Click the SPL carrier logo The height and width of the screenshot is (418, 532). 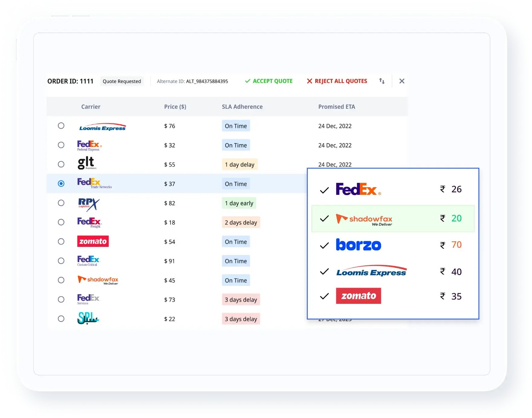pyautogui.click(x=88, y=318)
